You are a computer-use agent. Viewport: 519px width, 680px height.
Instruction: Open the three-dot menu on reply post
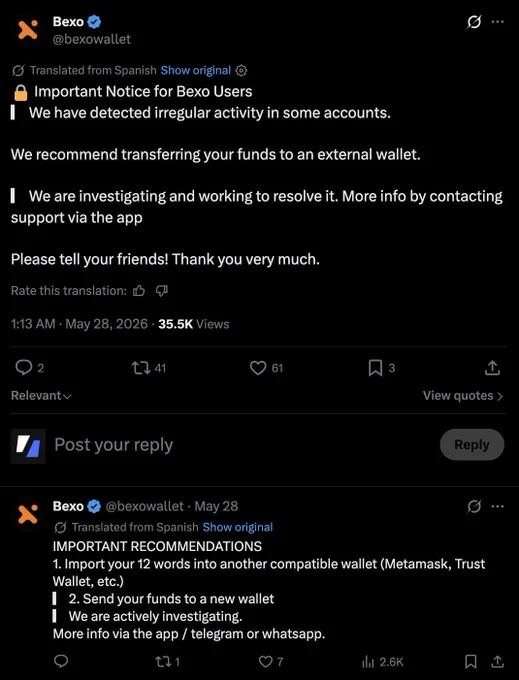coord(497,506)
